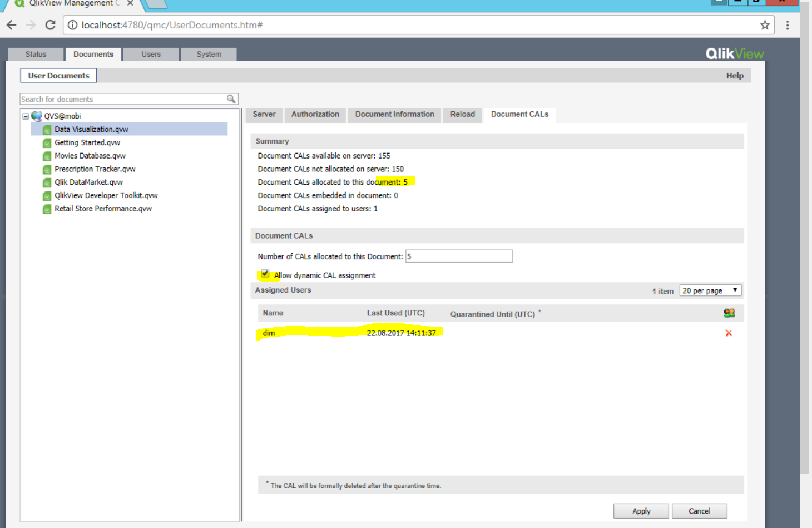Toggle Allow dynamic CAL assignment checkbox
This screenshot has height=528, width=812.
click(265, 274)
